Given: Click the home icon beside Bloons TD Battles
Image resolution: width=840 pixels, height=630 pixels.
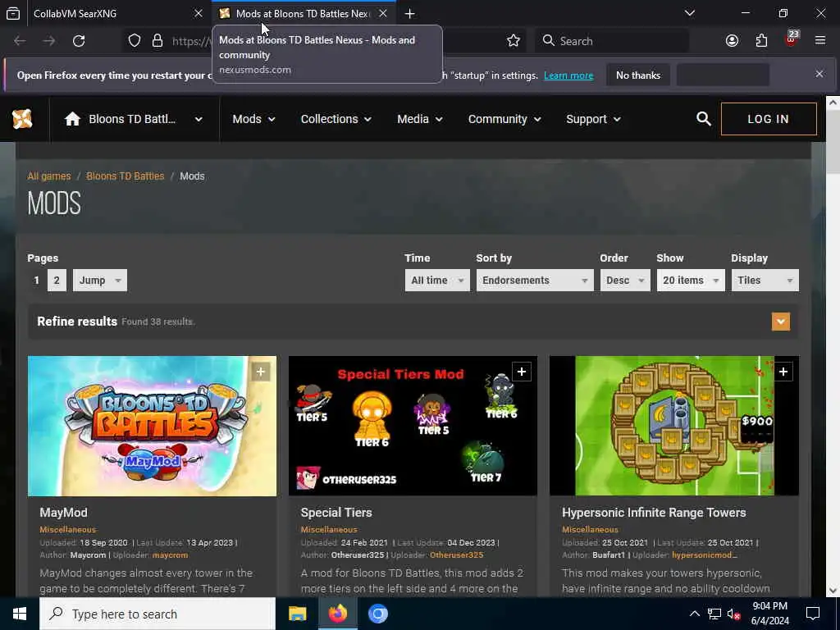Looking at the screenshot, I should (72, 119).
